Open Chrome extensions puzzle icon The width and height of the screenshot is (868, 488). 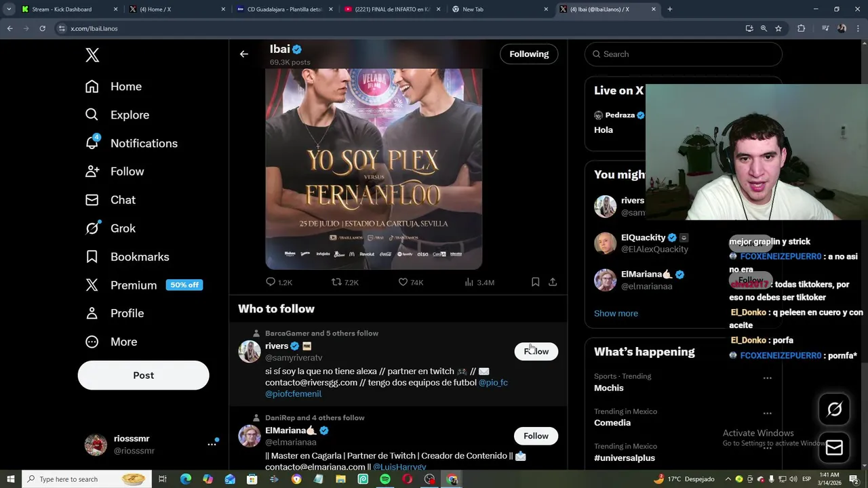(802, 28)
